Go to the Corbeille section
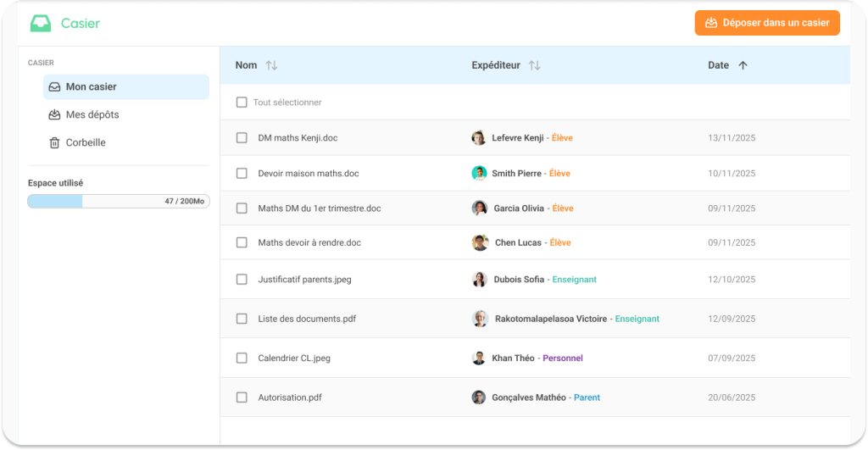The height and width of the screenshot is (450, 868). coord(86,142)
